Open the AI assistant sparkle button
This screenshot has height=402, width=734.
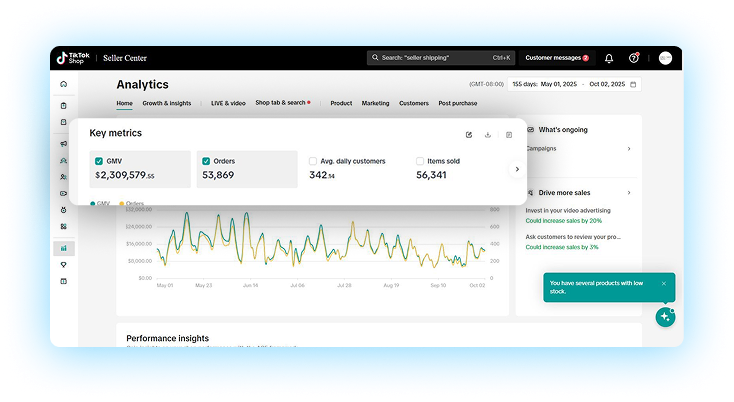tap(665, 316)
